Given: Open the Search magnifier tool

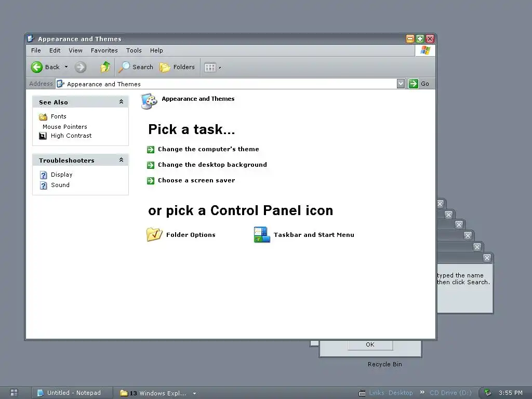Looking at the screenshot, I should (x=124, y=67).
